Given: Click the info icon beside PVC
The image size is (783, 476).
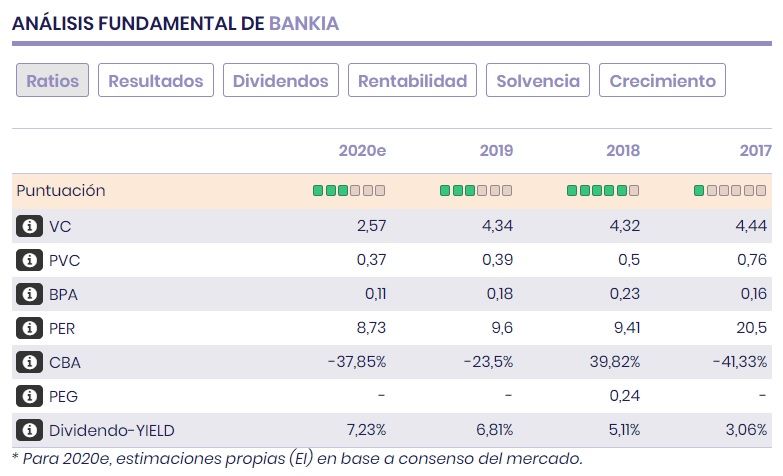Looking at the screenshot, I should click(29, 260).
